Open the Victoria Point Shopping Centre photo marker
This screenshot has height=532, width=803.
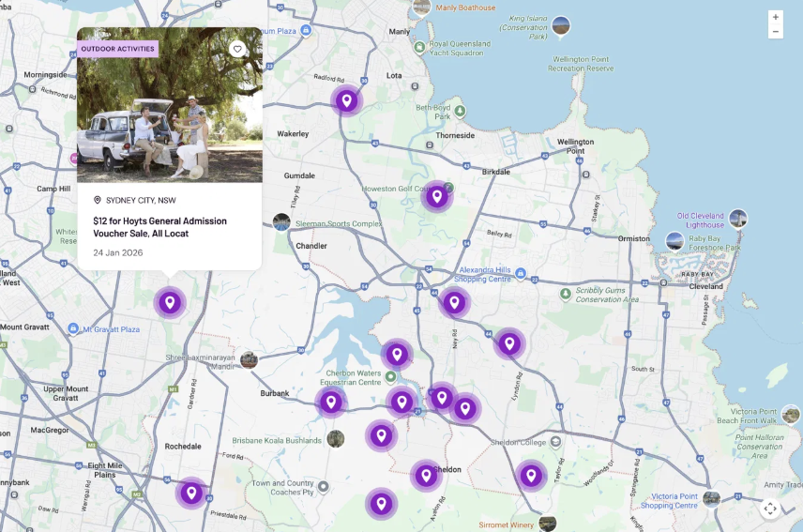tap(711, 497)
